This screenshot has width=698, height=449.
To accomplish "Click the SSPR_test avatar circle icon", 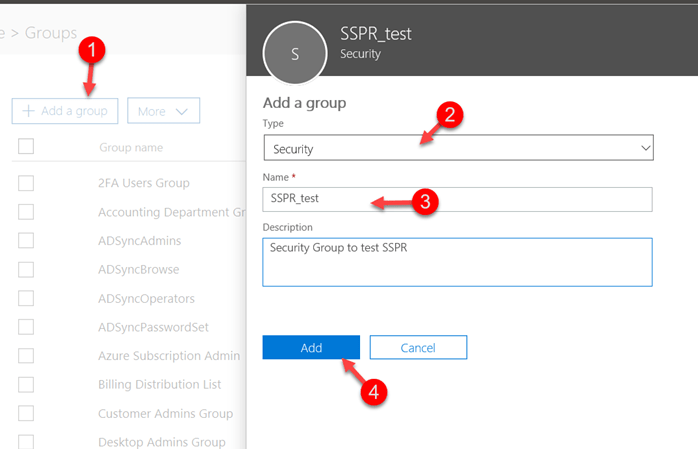I will tap(294, 54).
